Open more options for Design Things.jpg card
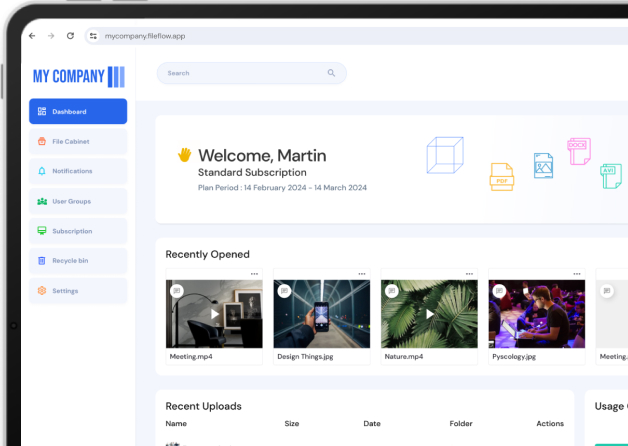Screen dimensions: 628x446 pos(362,274)
